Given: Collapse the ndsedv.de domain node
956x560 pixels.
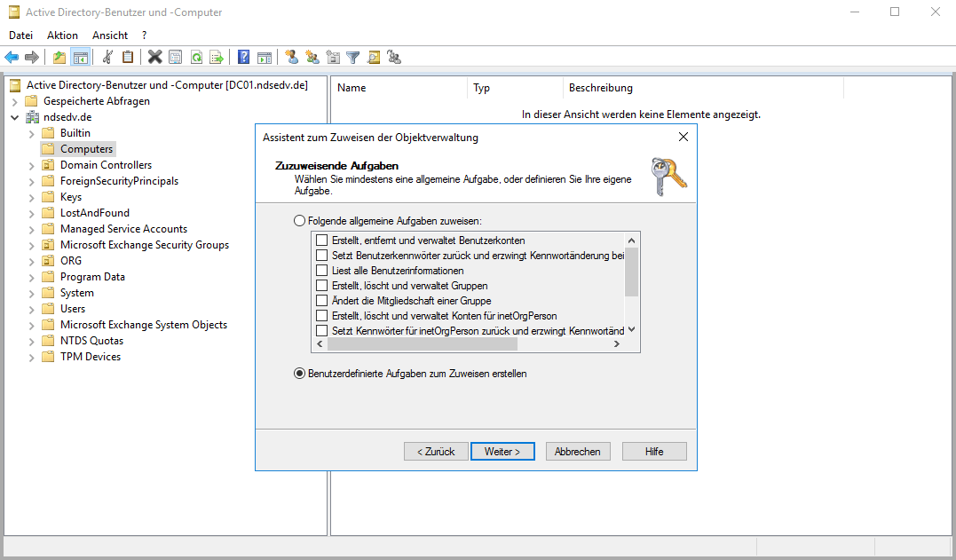Looking at the screenshot, I should 14,117.
